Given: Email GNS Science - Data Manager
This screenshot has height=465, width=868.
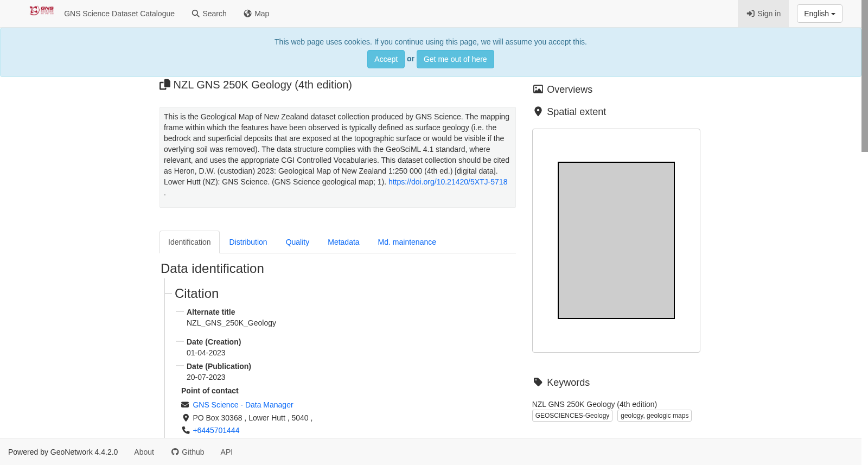Looking at the screenshot, I should [x=242, y=405].
